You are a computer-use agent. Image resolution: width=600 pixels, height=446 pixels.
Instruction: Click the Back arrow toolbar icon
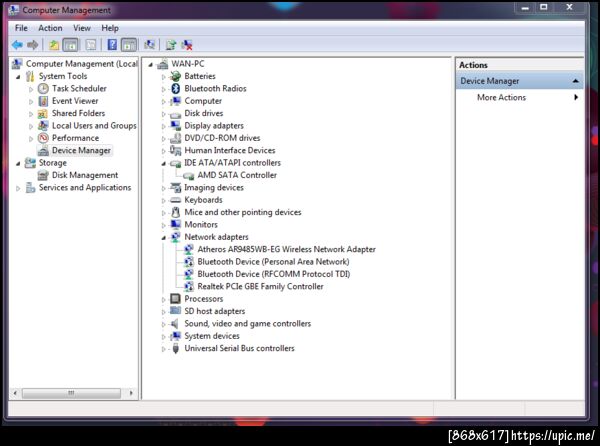(17, 45)
